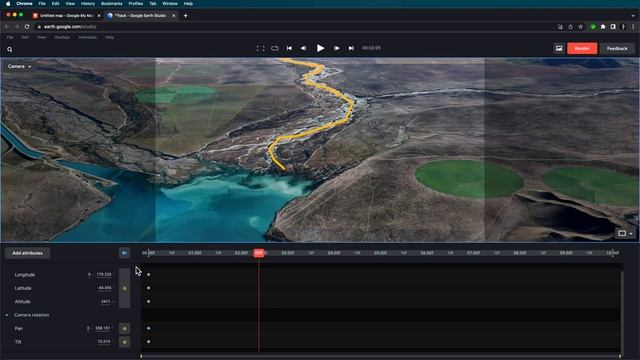This screenshot has height=360, width=640.
Task: Open a new browser tab
Action: pos(185,16)
